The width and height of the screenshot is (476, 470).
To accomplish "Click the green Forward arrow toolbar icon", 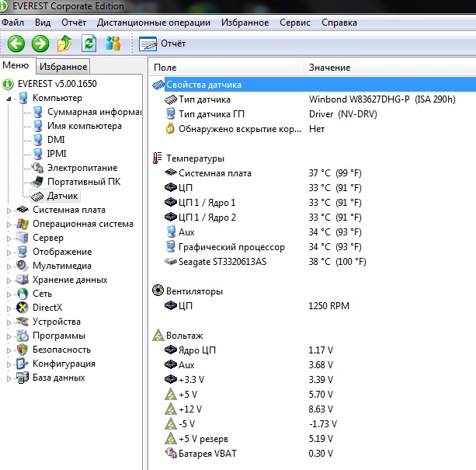I will coord(40,44).
